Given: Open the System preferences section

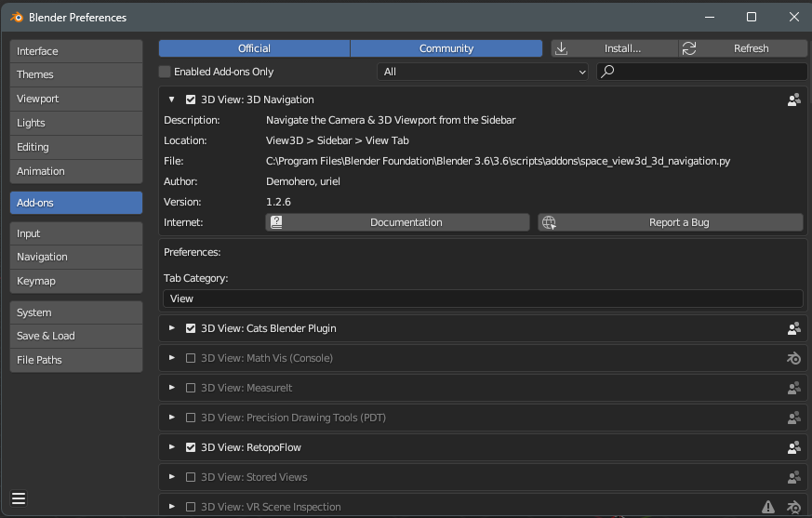Looking at the screenshot, I should [x=76, y=312].
